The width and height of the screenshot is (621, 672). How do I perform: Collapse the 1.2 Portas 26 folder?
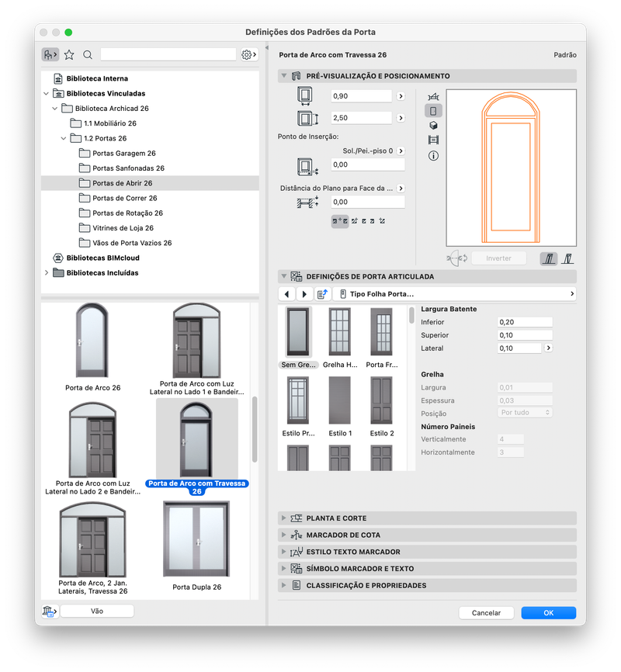[64, 138]
